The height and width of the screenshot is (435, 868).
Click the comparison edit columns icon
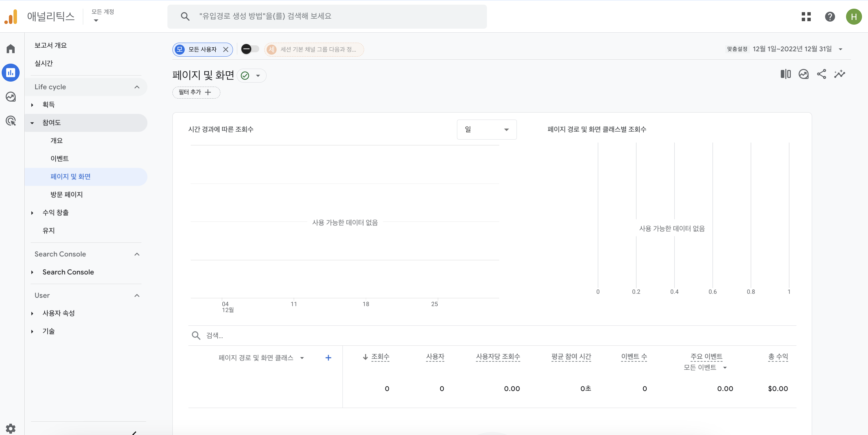(x=785, y=74)
